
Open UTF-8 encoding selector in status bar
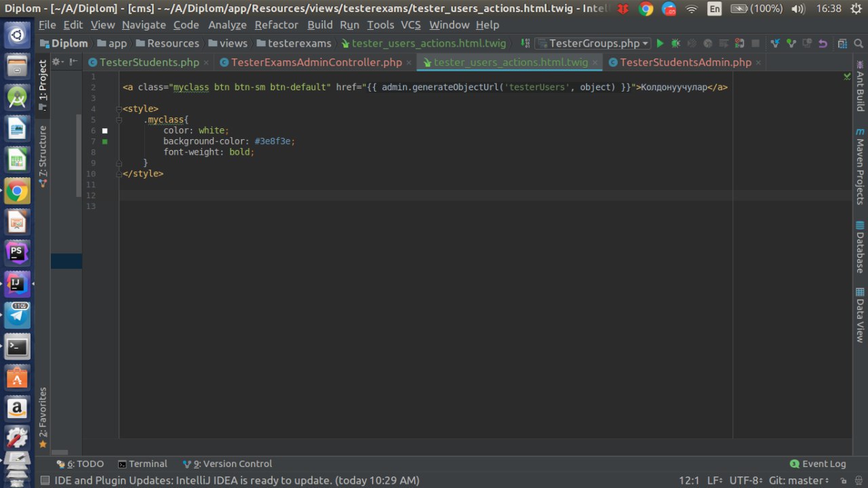[747, 481]
